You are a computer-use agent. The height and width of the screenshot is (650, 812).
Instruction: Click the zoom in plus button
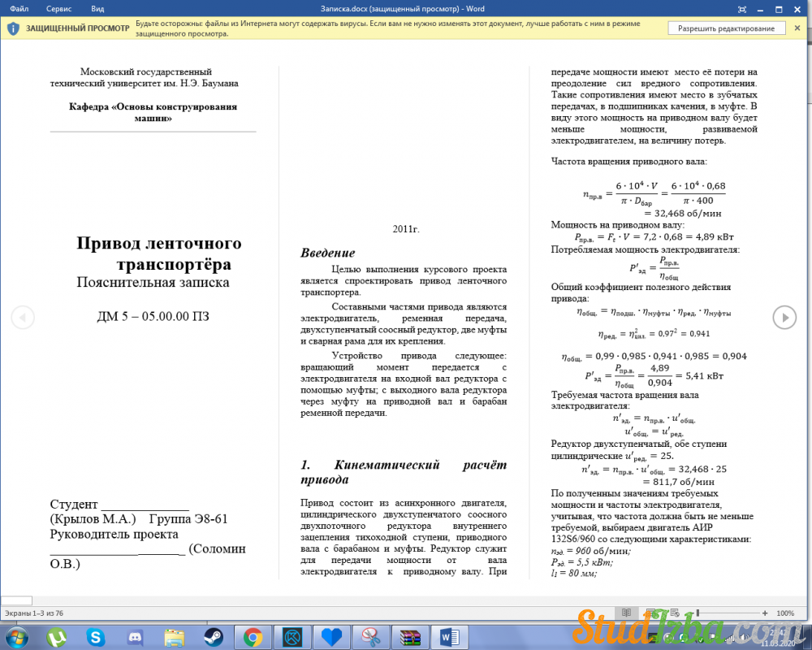tap(765, 613)
